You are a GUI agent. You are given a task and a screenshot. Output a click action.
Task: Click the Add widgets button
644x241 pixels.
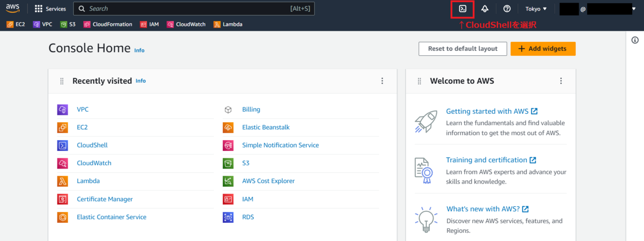tap(543, 49)
